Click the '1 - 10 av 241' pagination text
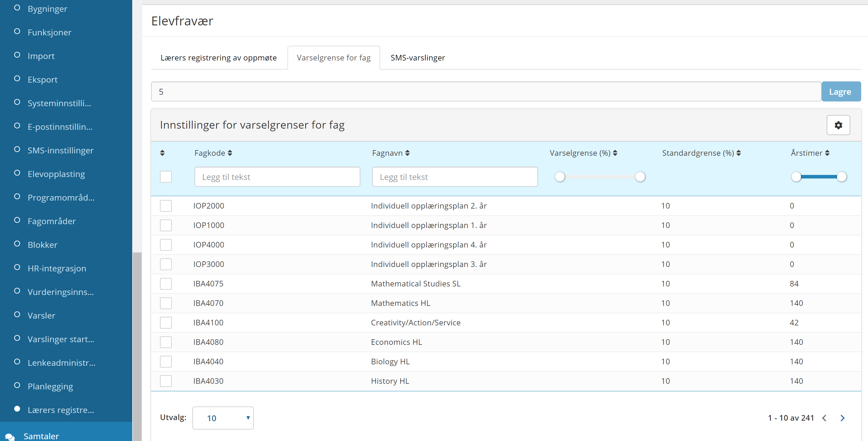This screenshot has width=868, height=441. 791,418
